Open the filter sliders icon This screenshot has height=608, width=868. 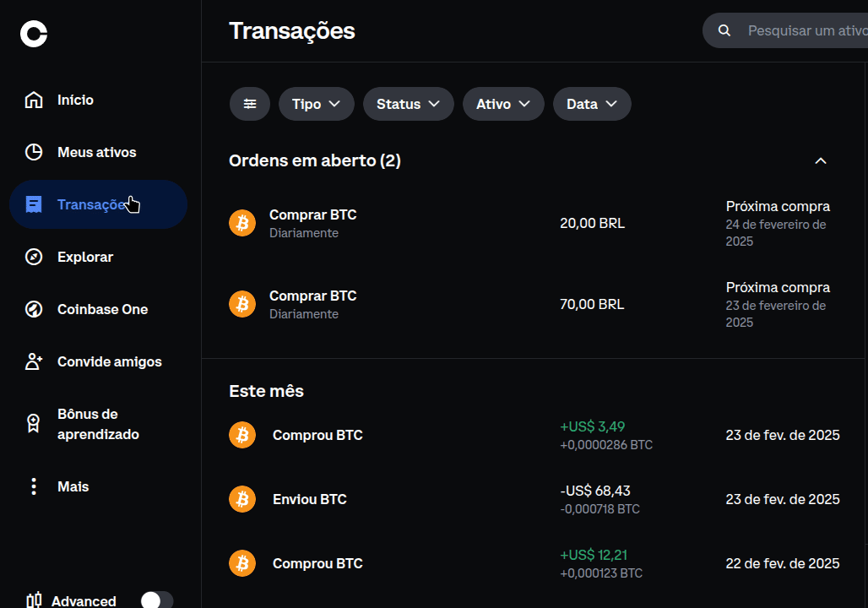click(x=249, y=103)
